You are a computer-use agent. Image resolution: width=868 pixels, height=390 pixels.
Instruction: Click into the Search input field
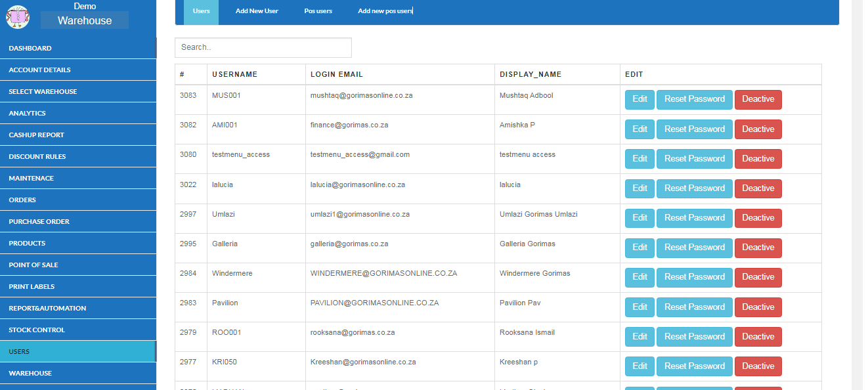tap(263, 47)
